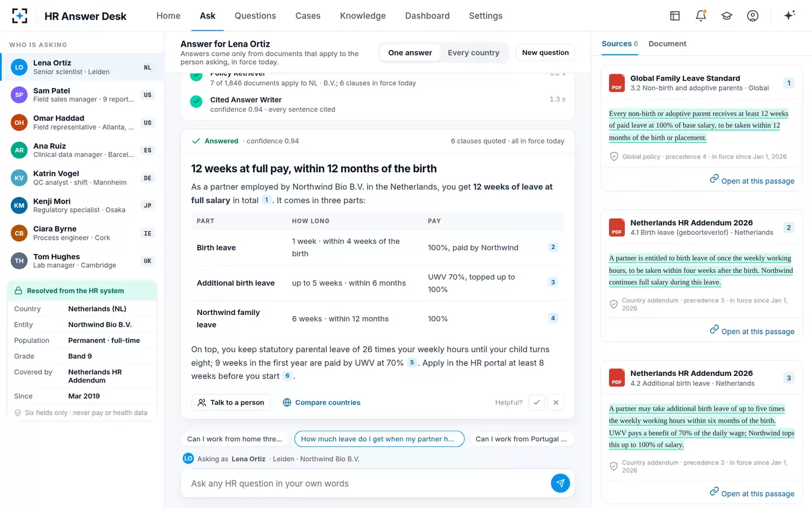
Task: Mark the answer not helpful with the X
Action: click(x=556, y=402)
